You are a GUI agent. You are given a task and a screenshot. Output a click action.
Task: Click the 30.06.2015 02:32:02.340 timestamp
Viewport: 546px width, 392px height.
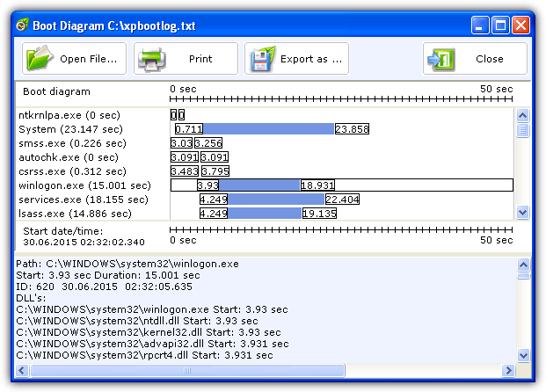point(84,242)
